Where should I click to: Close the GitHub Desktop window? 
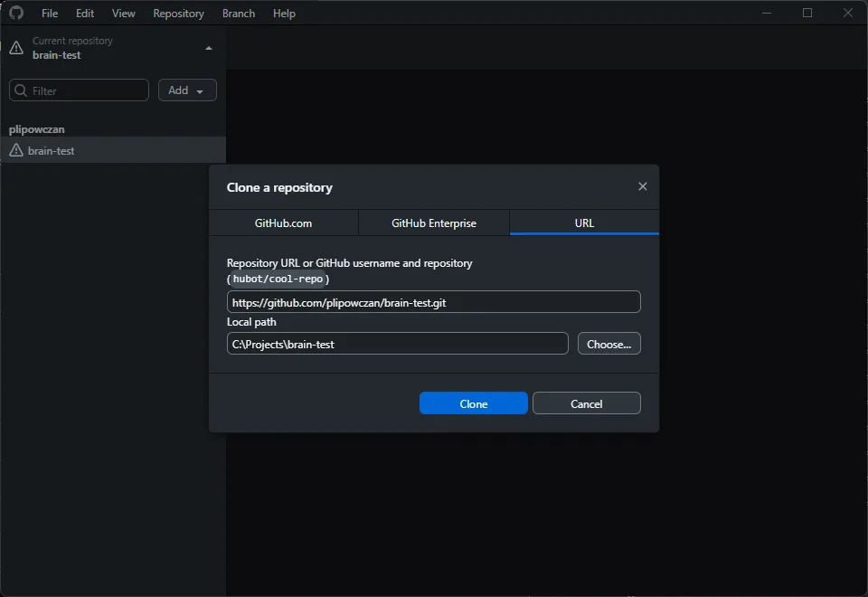tap(847, 13)
